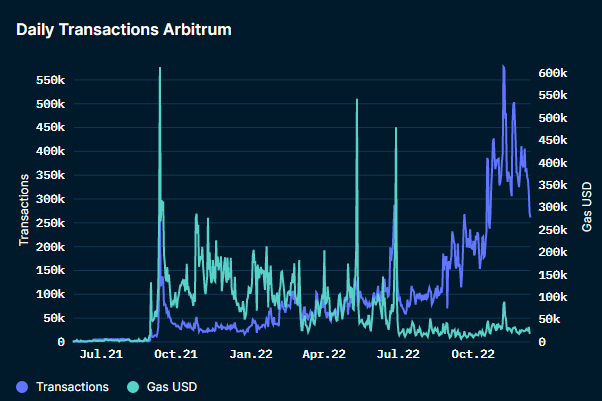Click the 'Jul.22' x-axis label

pos(398,354)
